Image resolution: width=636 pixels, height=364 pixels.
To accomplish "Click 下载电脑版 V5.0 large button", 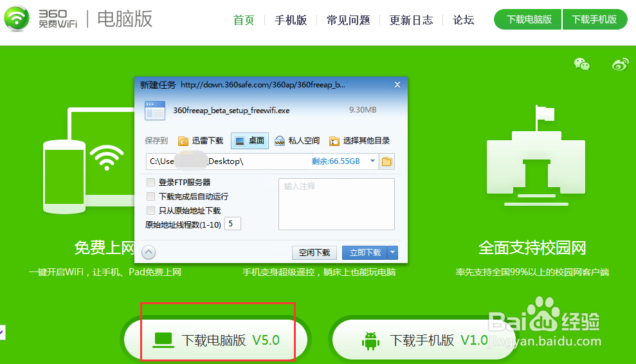I will tap(216, 340).
